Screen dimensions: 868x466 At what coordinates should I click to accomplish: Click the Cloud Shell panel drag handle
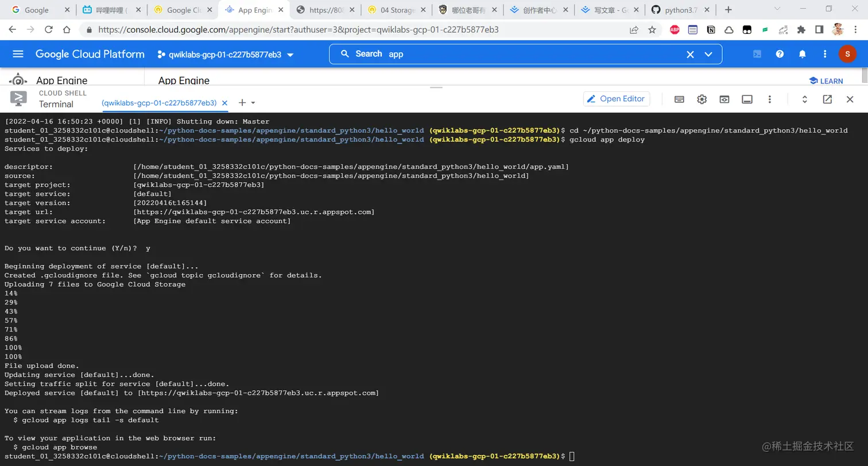[436, 87]
